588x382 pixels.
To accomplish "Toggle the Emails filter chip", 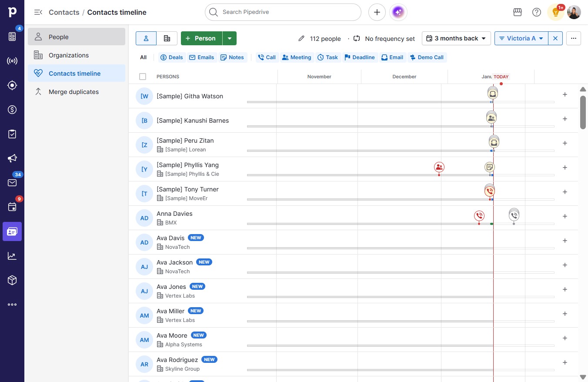I will (201, 57).
